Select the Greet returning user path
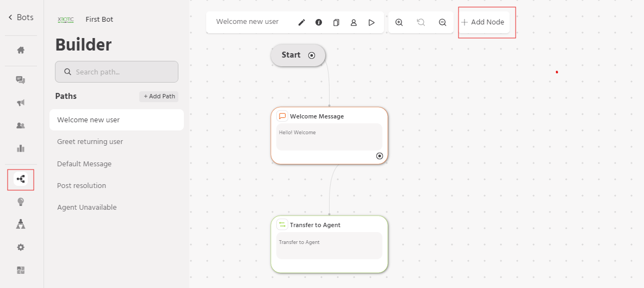Viewport: 644px width, 288px height. coord(90,142)
